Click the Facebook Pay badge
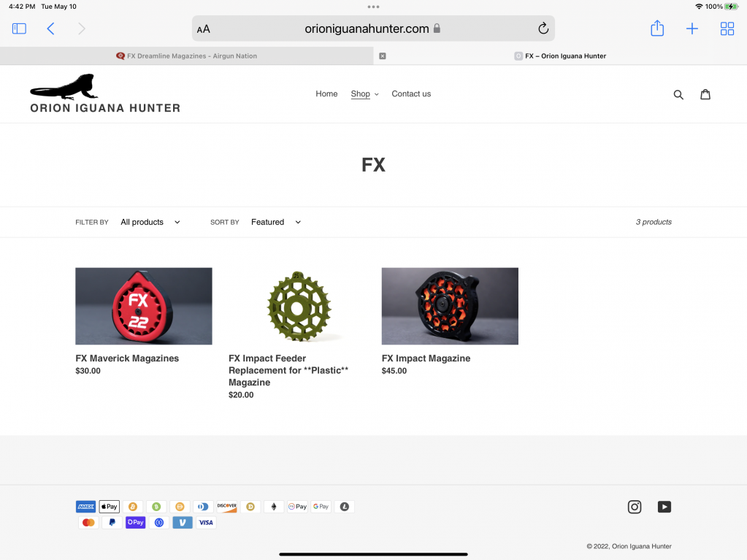 point(297,507)
